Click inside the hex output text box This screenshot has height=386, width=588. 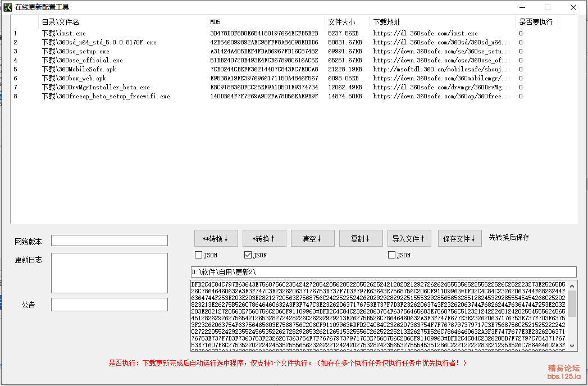tap(379, 315)
